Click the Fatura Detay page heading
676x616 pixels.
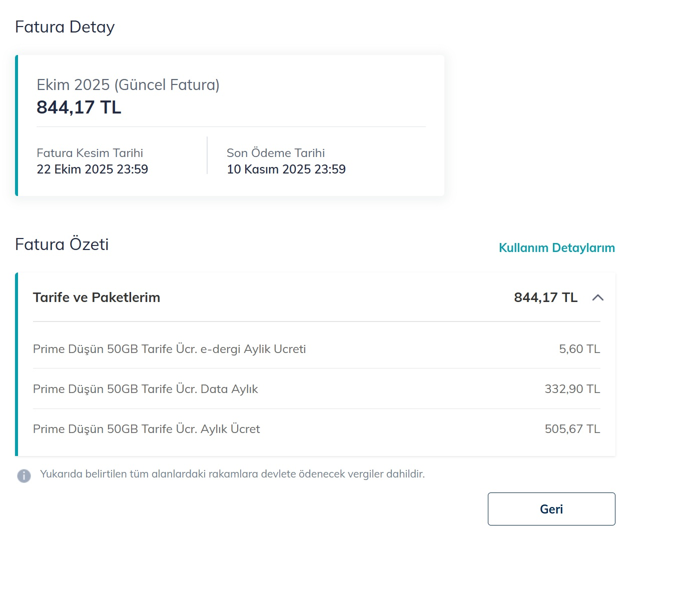click(65, 27)
